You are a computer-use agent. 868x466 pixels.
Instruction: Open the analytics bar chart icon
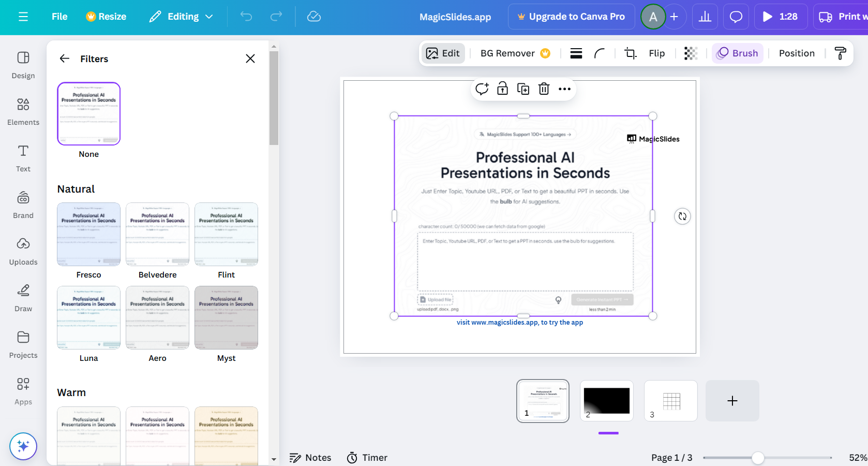[x=705, y=17]
